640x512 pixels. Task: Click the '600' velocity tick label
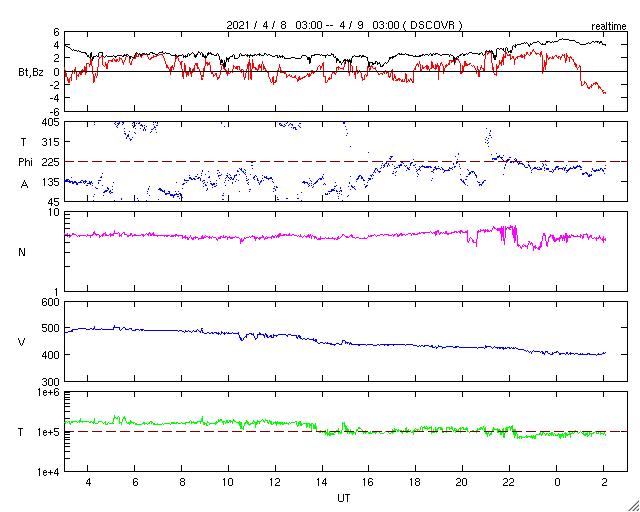pyautogui.click(x=51, y=302)
